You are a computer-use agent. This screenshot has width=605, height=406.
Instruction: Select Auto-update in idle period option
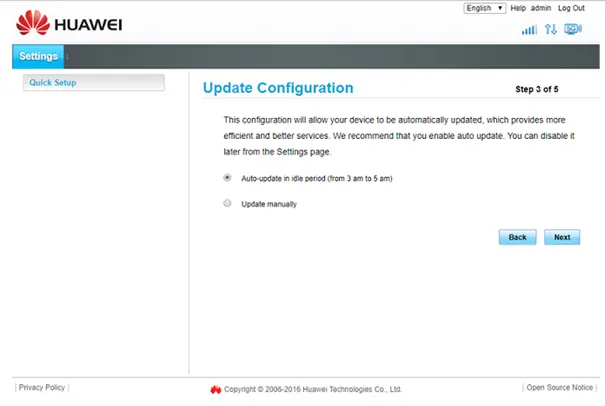[227, 178]
